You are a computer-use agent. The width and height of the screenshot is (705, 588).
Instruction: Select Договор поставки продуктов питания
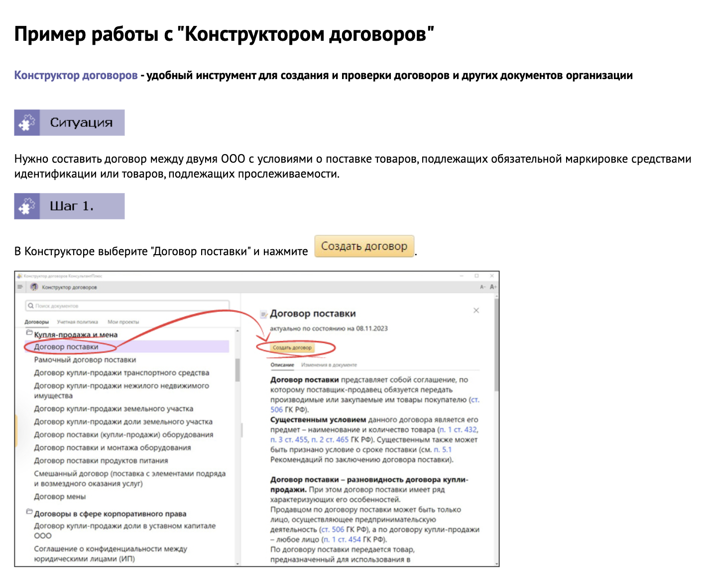pos(101,460)
